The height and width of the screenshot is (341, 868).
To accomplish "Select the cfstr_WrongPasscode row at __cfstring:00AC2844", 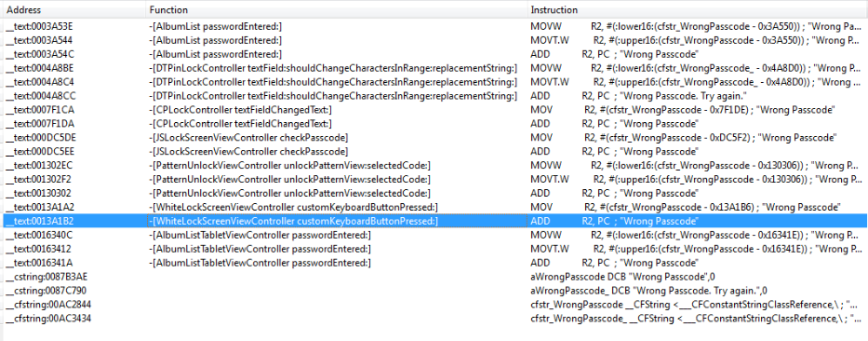I will point(434,304).
